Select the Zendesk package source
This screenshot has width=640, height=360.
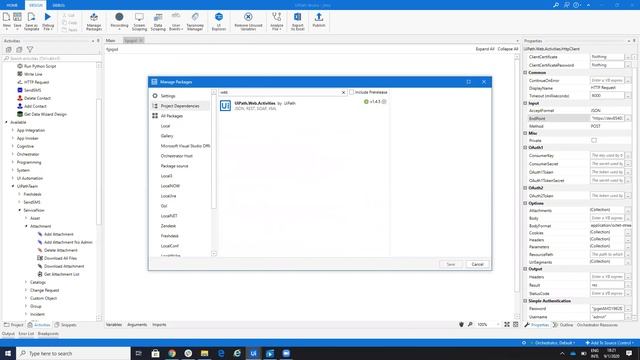tap(169, 226)
